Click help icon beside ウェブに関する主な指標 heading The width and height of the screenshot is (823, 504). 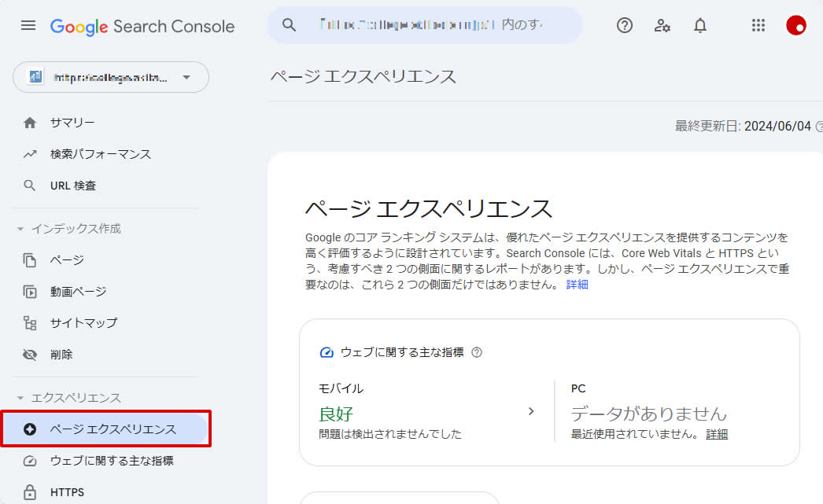point(477,352)
